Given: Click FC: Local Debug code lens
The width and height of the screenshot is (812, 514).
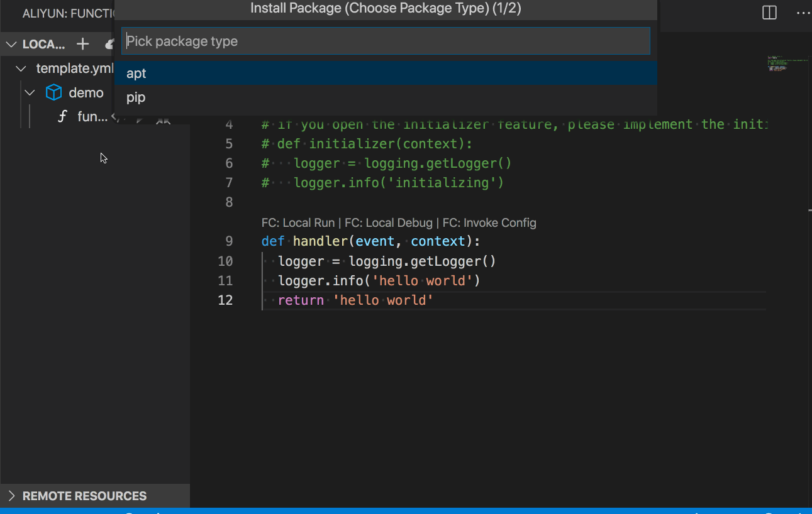Looking at the screenshot, I should [389, 222].
